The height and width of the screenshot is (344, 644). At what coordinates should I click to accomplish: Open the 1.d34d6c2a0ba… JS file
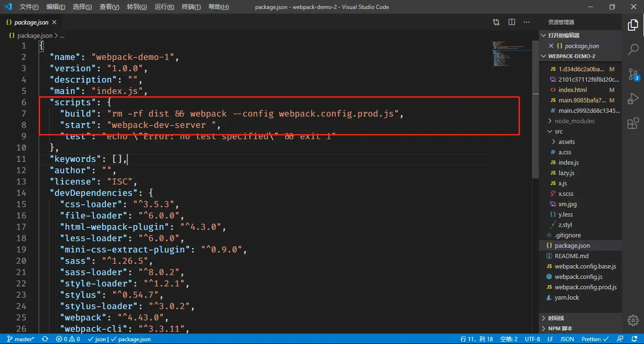[x=581, y=69]
